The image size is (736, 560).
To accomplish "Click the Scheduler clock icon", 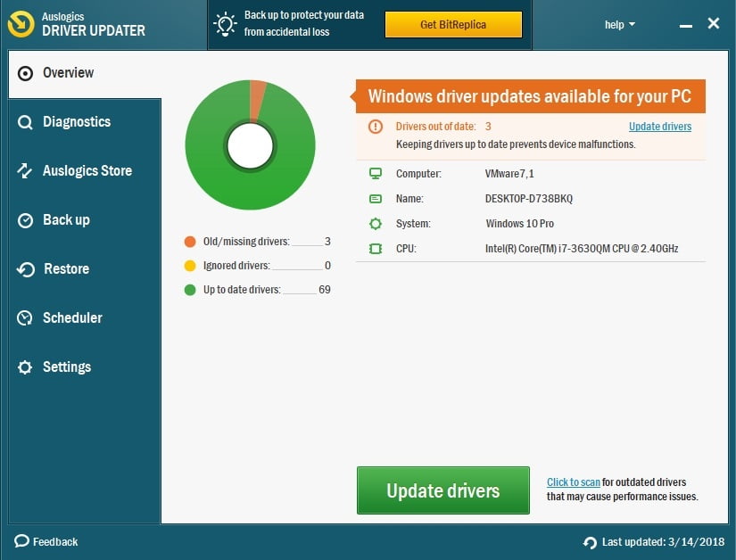I will click(25, 317).
